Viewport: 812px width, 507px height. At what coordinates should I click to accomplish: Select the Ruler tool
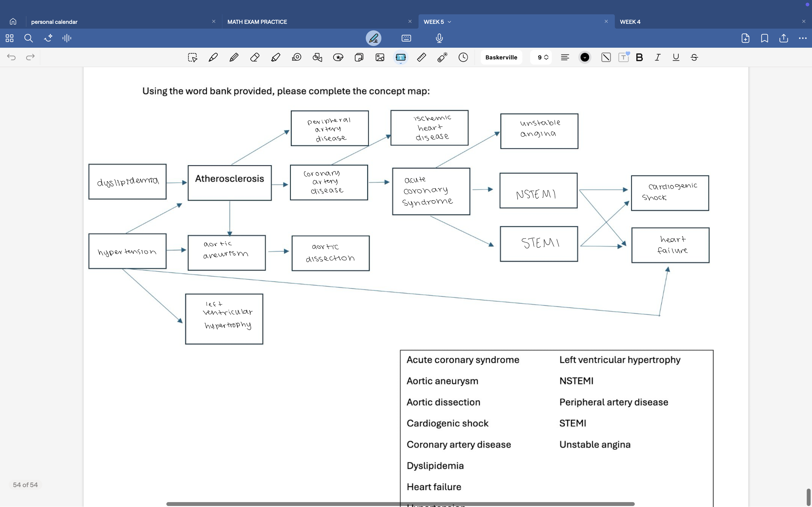point(422,57)
